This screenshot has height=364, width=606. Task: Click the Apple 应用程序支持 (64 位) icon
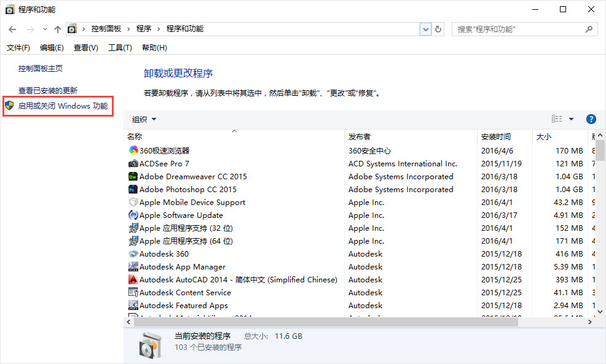pyautogui.click(x=133, y=241)
